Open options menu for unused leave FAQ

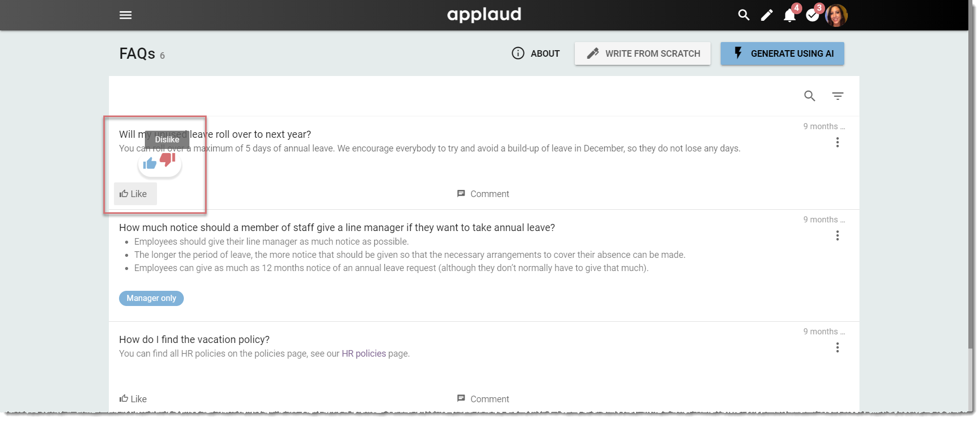pyautogui.click(x=838, y=142)
